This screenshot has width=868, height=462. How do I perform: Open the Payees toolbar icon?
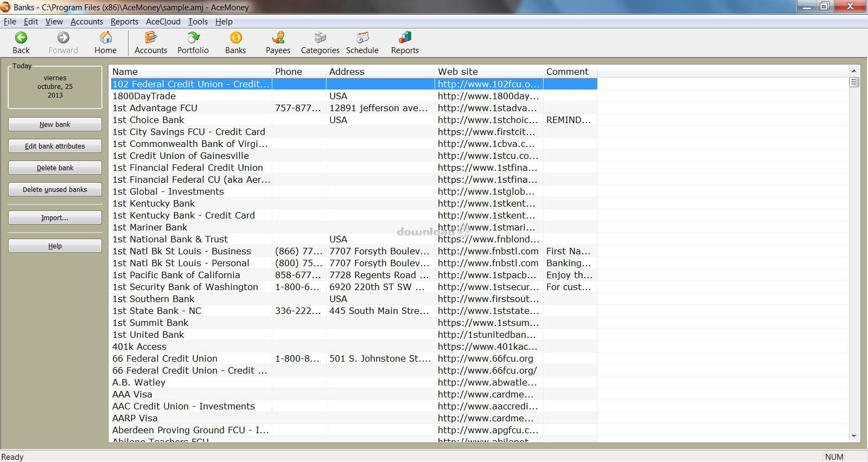tap(278, 38)
